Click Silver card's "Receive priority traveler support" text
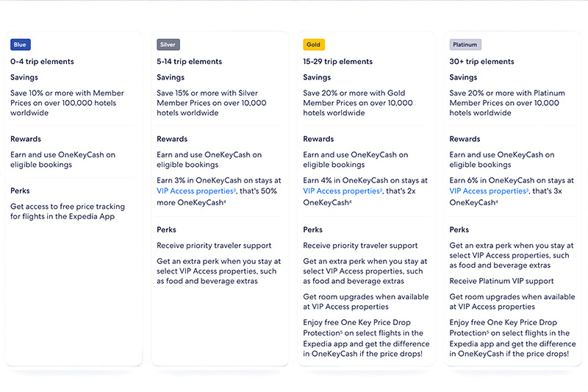 214,246
